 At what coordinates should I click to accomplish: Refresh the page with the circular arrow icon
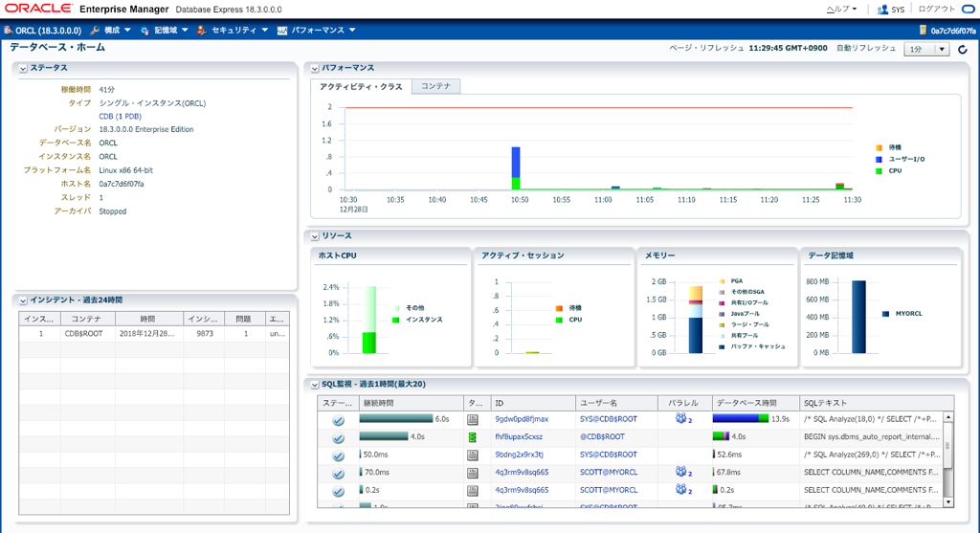pos(963,50)
